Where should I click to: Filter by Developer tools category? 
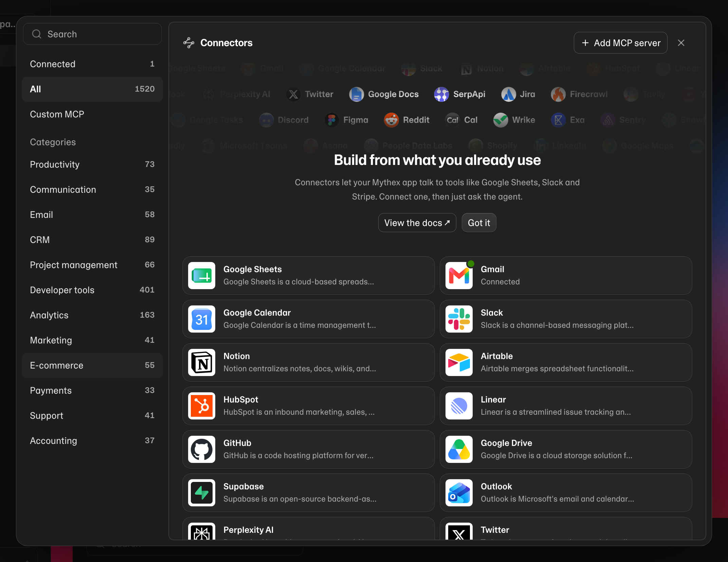[x=92, y=290]
